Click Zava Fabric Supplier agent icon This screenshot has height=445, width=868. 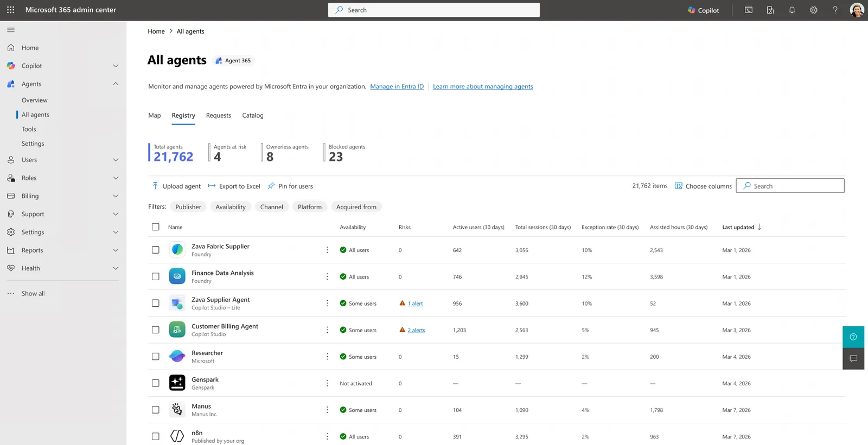point(177,250)
